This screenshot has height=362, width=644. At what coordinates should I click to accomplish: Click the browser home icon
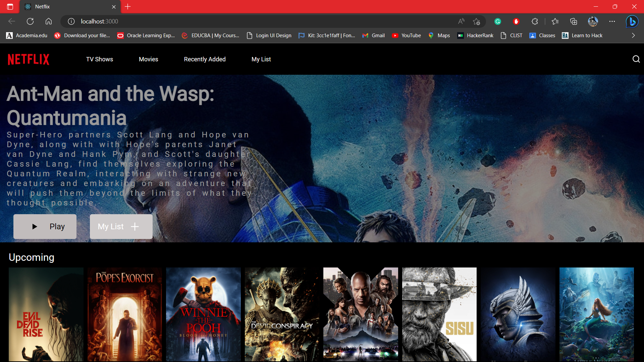(48, 21)
